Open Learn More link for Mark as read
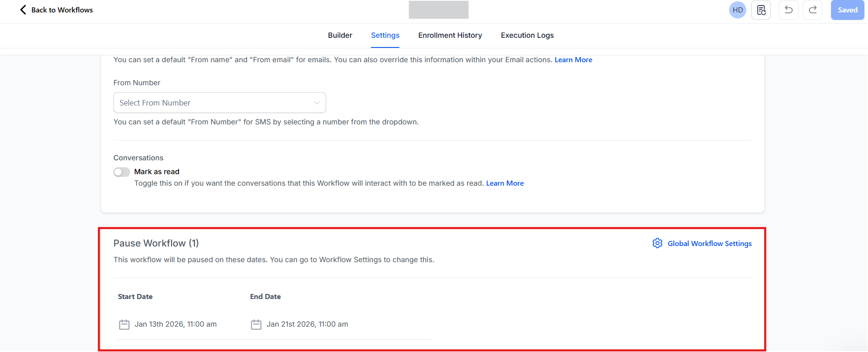The width and height of the screenshot is (868, 352). pos(505,183)
